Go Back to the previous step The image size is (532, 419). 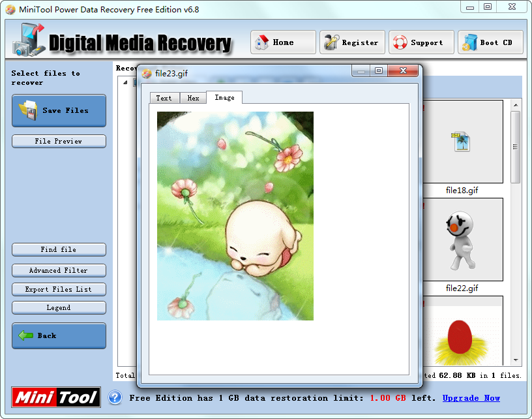[59, 336]
